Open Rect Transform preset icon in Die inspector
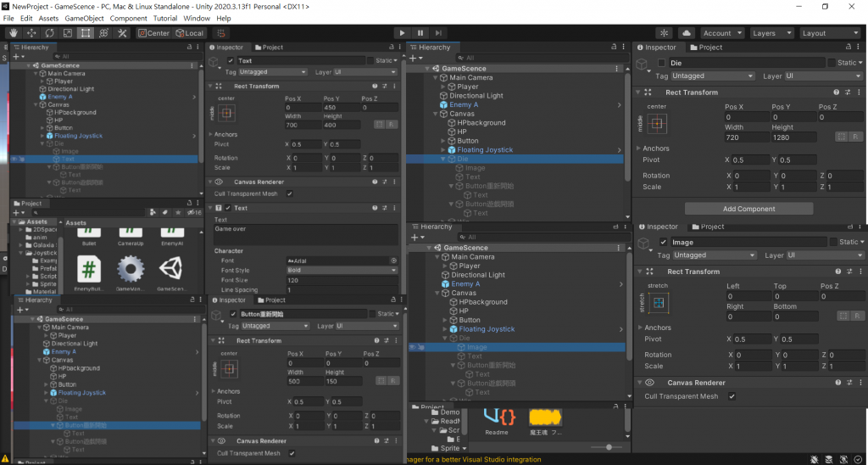 click(x=847, y=92)
